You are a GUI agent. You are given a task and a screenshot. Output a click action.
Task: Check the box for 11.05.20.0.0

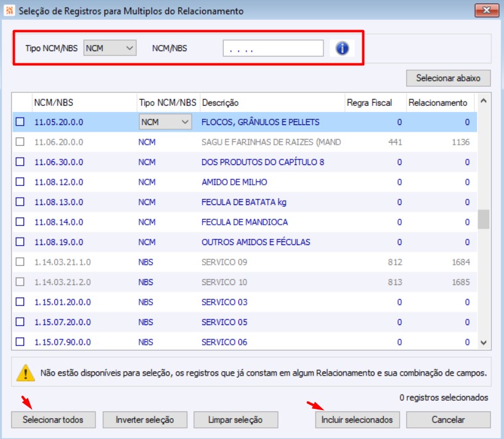[x=20, y=122]
